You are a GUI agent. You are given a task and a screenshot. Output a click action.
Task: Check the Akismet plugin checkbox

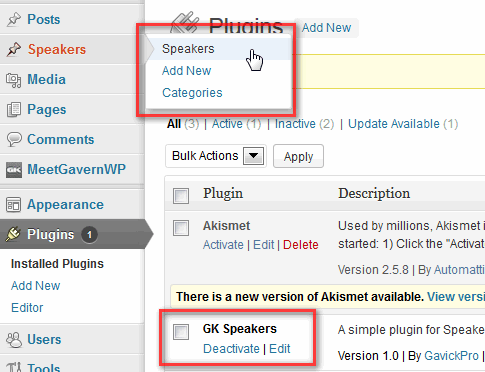pyautogui.click(x=181, y=228)
